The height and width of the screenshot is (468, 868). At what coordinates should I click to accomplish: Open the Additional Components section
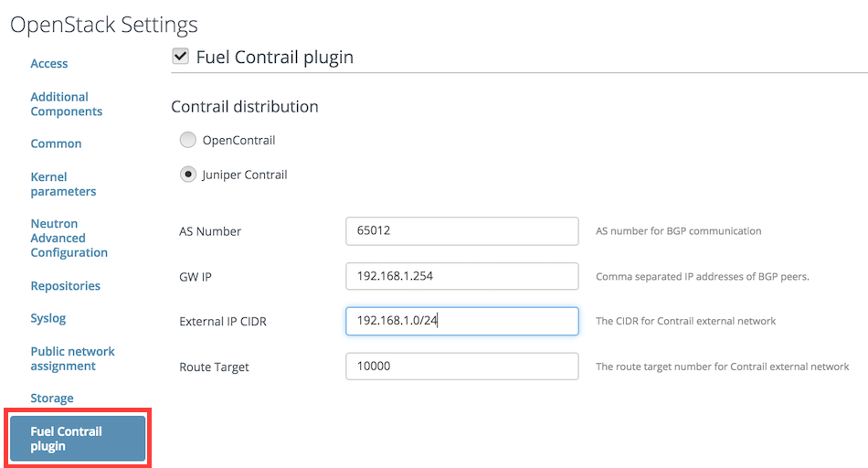67,104
